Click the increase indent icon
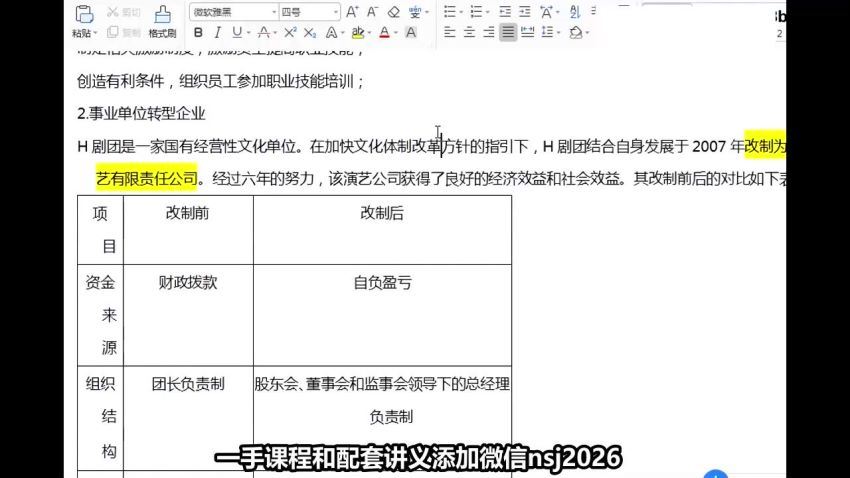Image resolution: width=850 pixels, height=478 pixels. [x=525, y=11]
